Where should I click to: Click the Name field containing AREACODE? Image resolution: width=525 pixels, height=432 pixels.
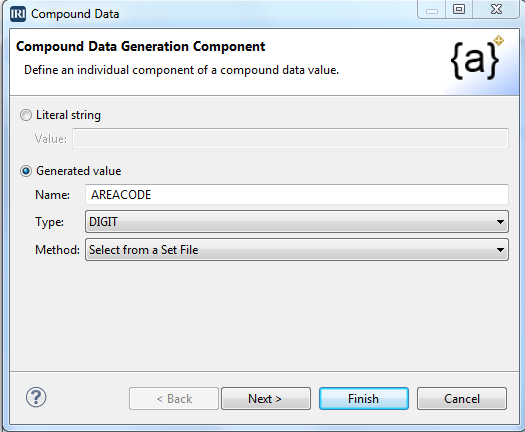pyautogui.click(x=297, y=195)
